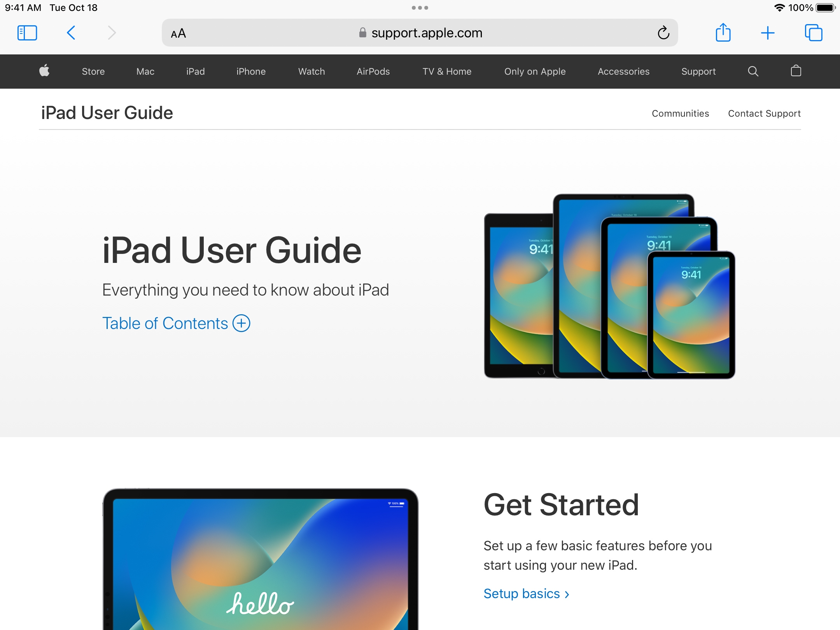Open the Store menu item
The height and width of the screenshot is (630, 840).
click(x=93, y=72)
